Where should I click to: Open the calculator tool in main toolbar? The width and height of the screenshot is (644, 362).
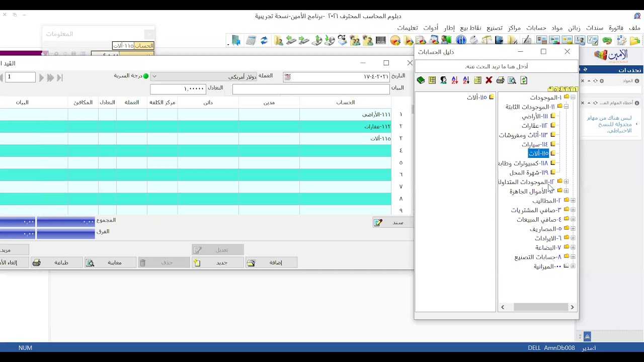(x=251, y=40)
